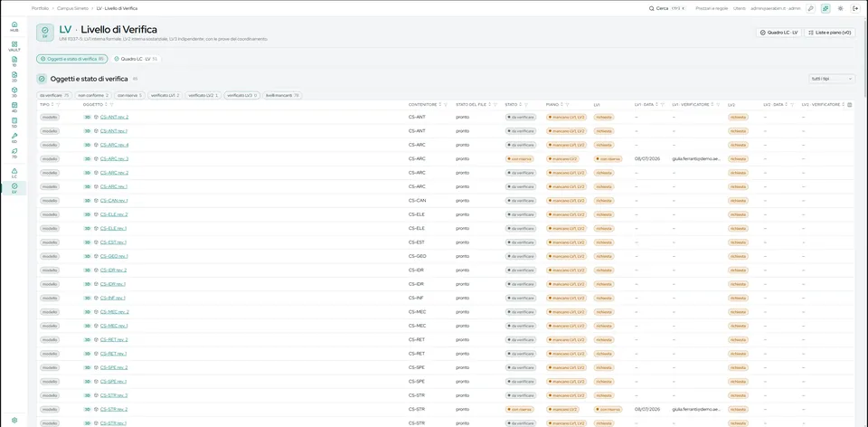Switch to 'Oggetti e stato di verifica' tab
Viewport: 868px width, 427px height.
pyautogui.click(x=71, y=59)
